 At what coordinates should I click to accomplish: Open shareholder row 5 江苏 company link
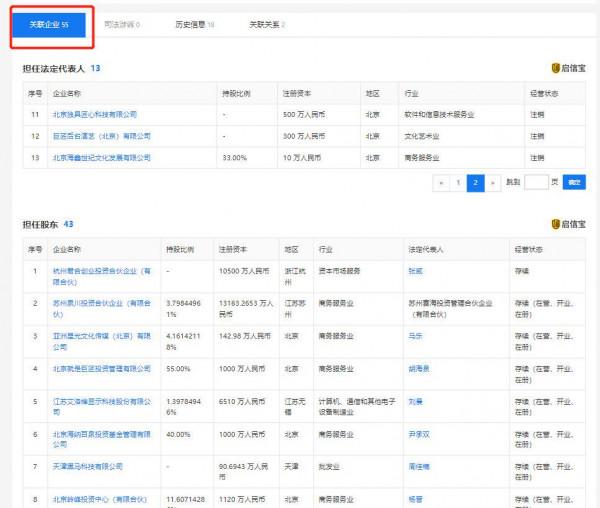101,407
